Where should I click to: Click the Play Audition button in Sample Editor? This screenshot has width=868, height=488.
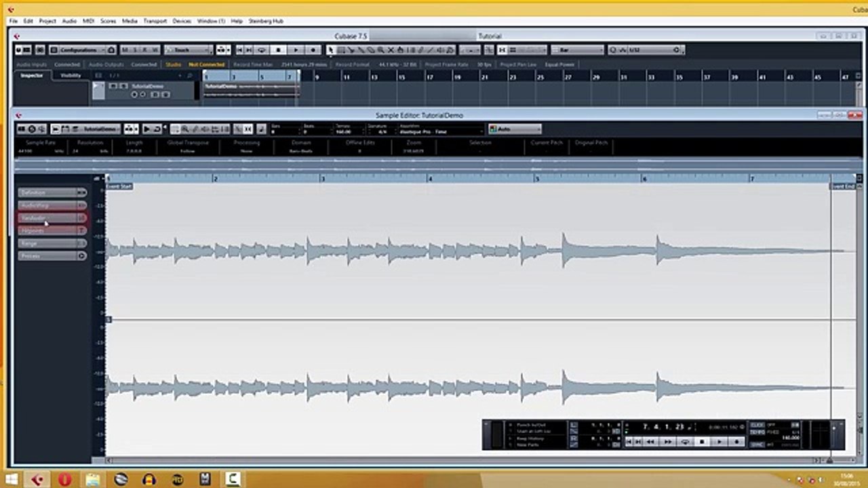click(146, 129)
